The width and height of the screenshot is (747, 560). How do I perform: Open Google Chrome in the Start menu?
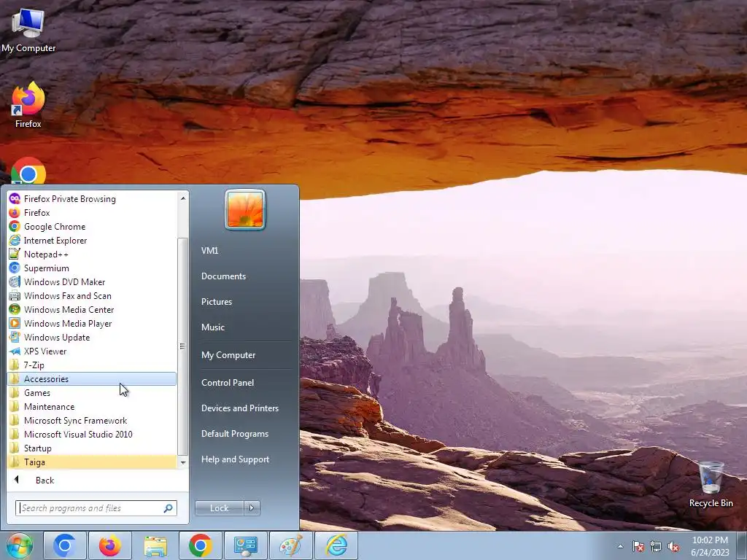[92, 226]
